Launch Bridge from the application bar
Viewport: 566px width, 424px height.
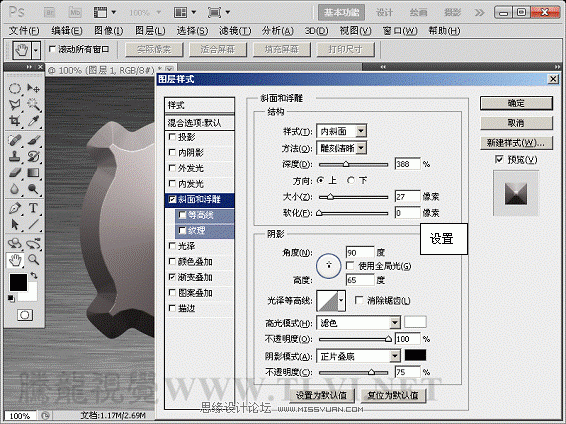coord(49,13)
